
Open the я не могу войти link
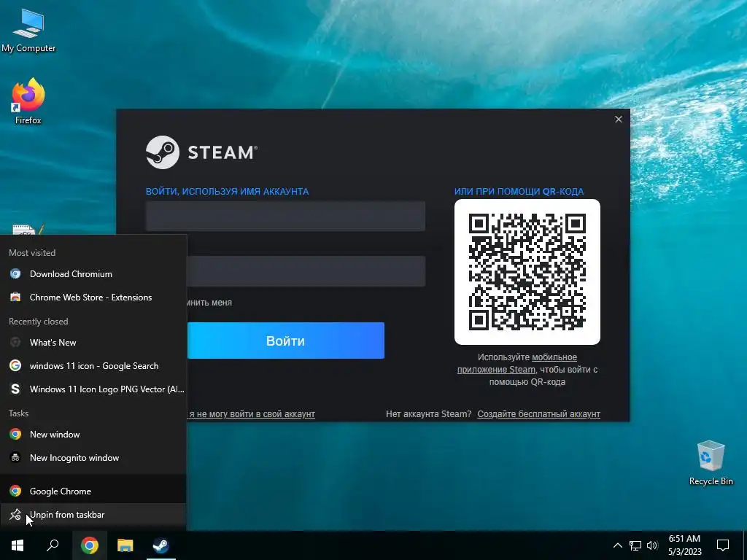[x=252, y=414]
